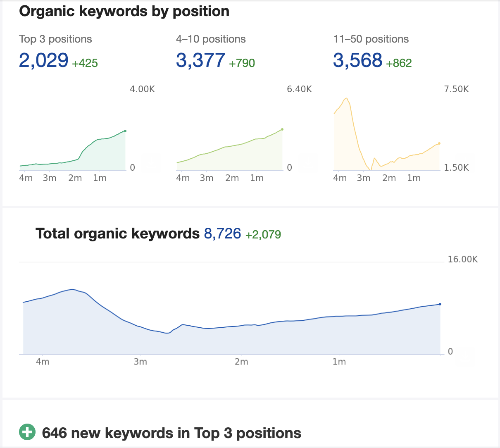Viewport: 500px width, 448px height.
Task: Click the +790 gain for 4–10 positions
Action: point(242,63)
